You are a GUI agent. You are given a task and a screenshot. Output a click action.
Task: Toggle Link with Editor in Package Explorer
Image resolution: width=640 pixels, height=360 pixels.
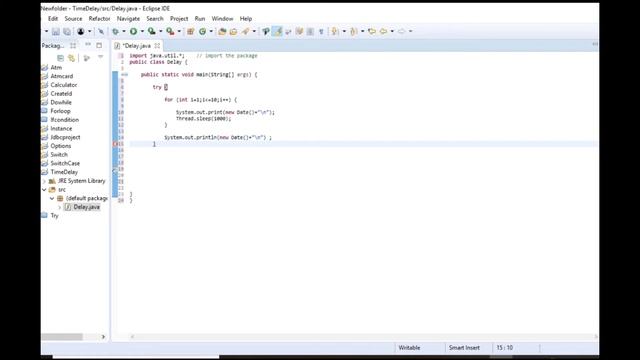click(71, 58)
